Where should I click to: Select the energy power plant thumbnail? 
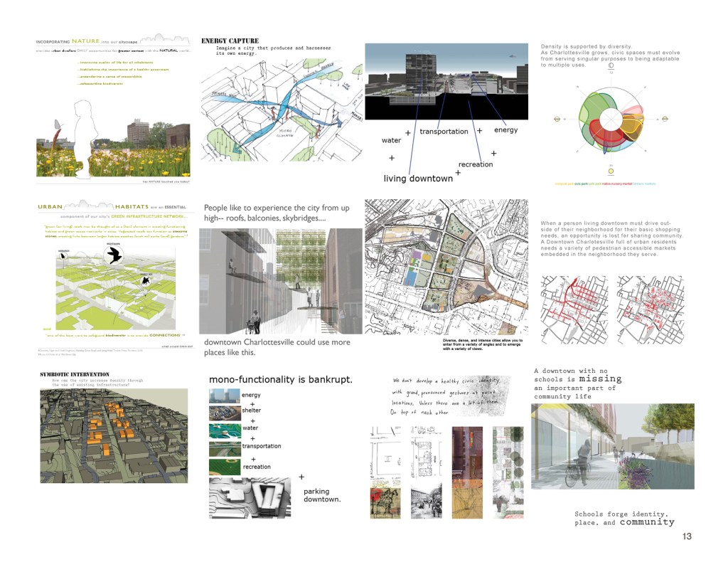coord(224,396)
